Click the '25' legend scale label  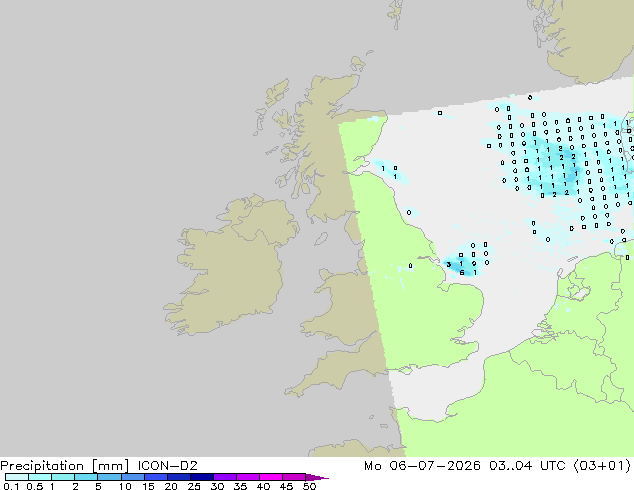[x=194, y=486]
